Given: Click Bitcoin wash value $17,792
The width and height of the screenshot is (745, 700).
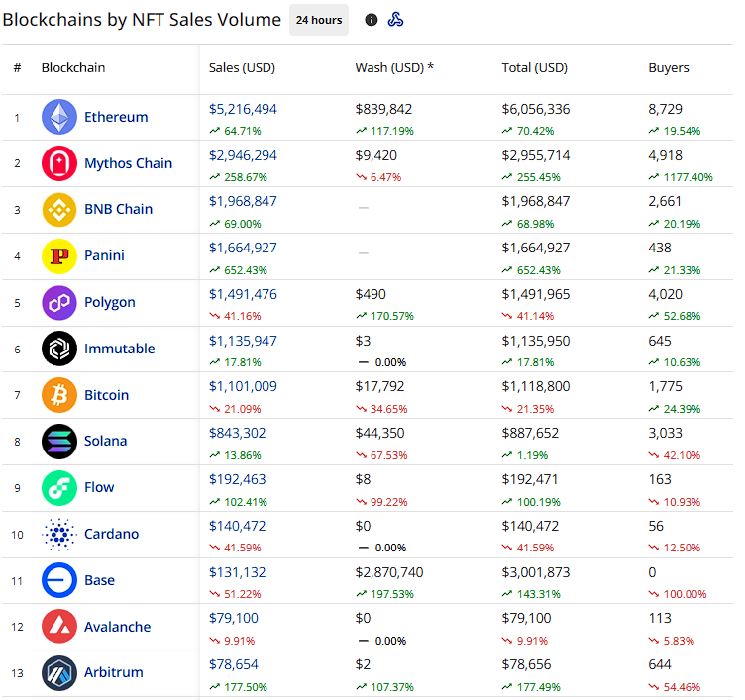Looking at the screenshot, I should point(379,386).
